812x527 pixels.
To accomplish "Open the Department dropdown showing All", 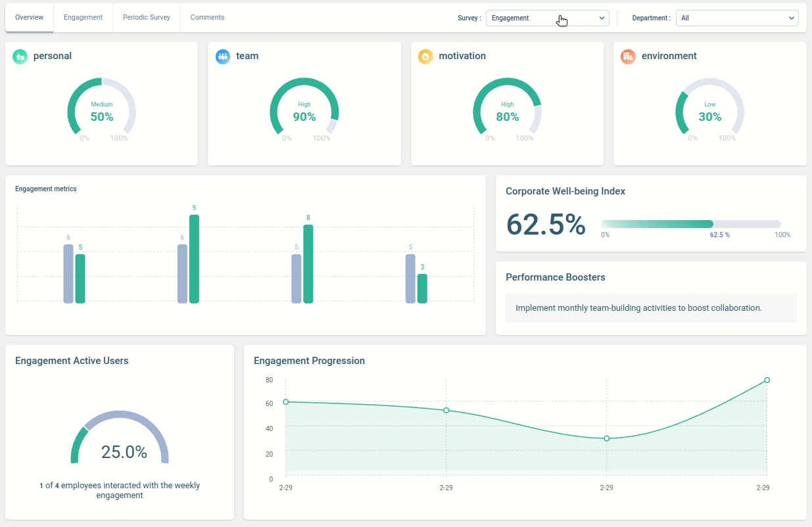I will click(737, 18).
